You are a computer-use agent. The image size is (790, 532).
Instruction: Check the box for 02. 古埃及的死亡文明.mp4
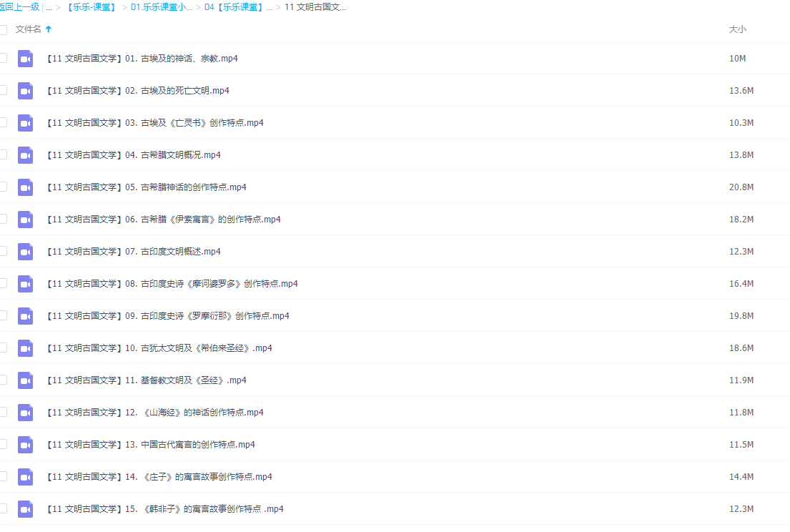tap(3, 90)
